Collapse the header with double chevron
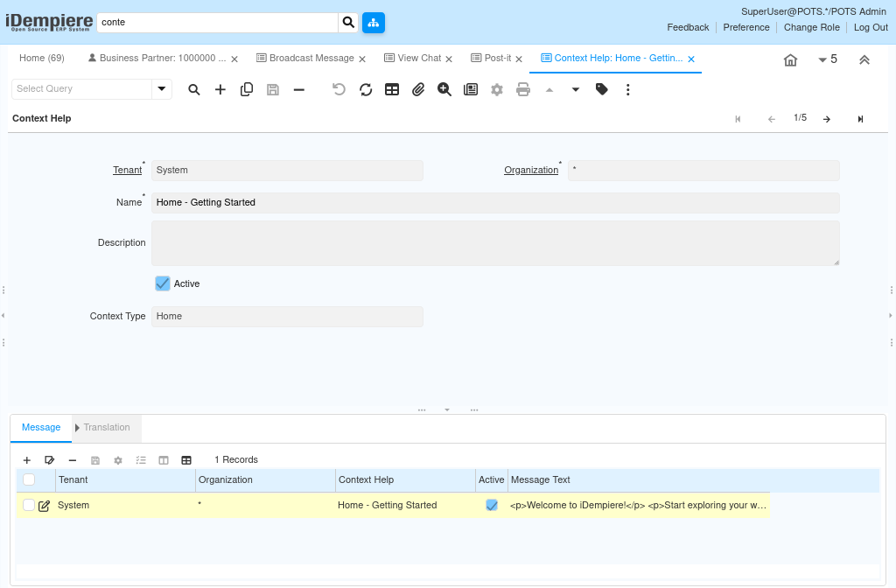The width and height of the screenshot is (896, 588). (x=864, y=60)
